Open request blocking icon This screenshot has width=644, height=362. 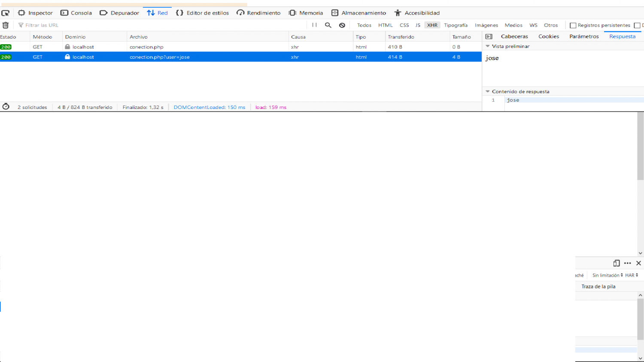342,25
